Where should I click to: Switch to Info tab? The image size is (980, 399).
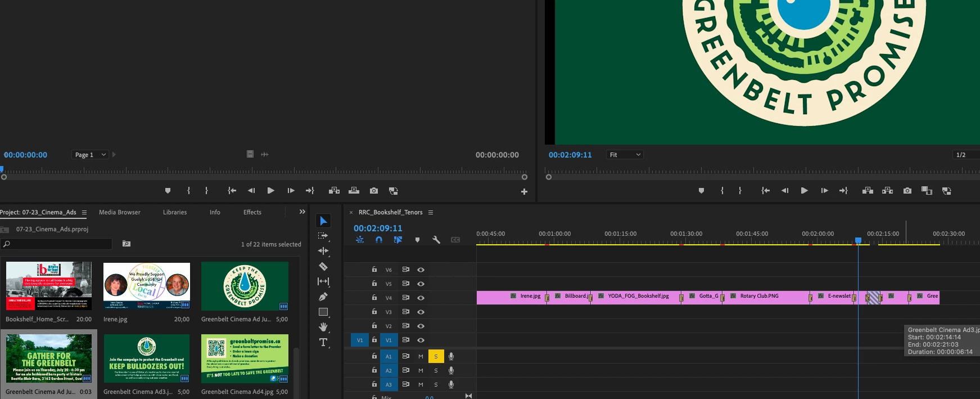click(x=215, y=212)
